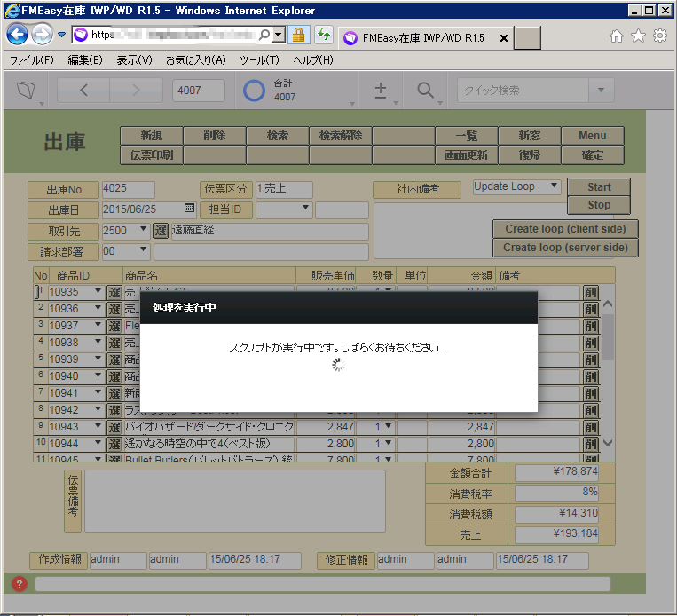The image size is (677, 616).
Task: Click the browser Back arrow button
Action: click(x=17, y=35)
